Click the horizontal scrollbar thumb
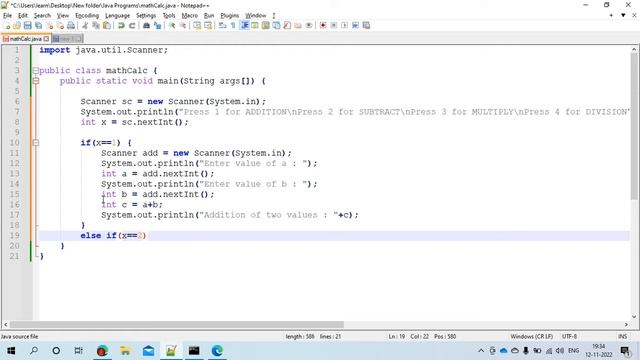 tap(176, 324)
